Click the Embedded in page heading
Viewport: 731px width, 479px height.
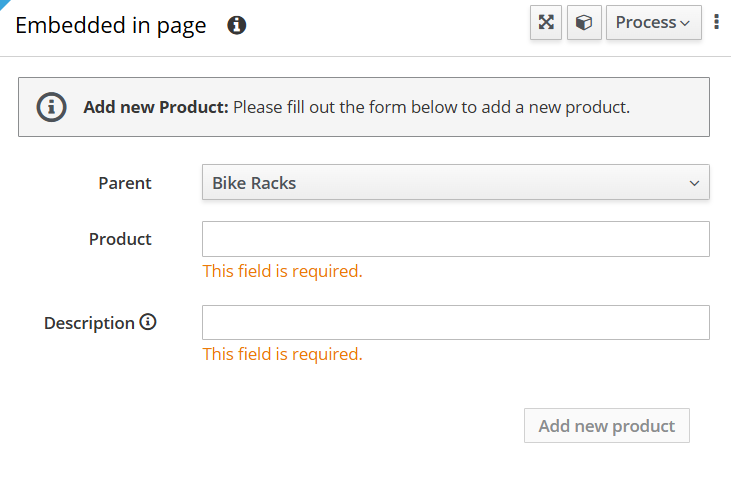pyautogui.click(x=111, y=26)
